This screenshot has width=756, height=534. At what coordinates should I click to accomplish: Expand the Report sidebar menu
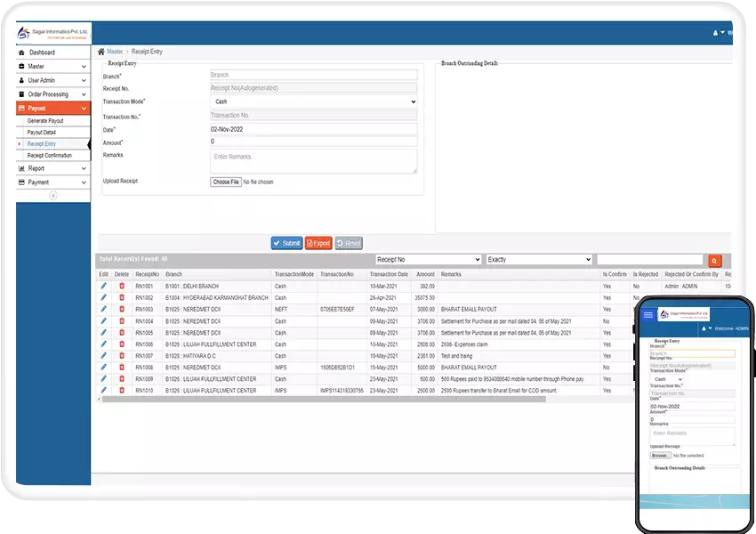point(53,168)
